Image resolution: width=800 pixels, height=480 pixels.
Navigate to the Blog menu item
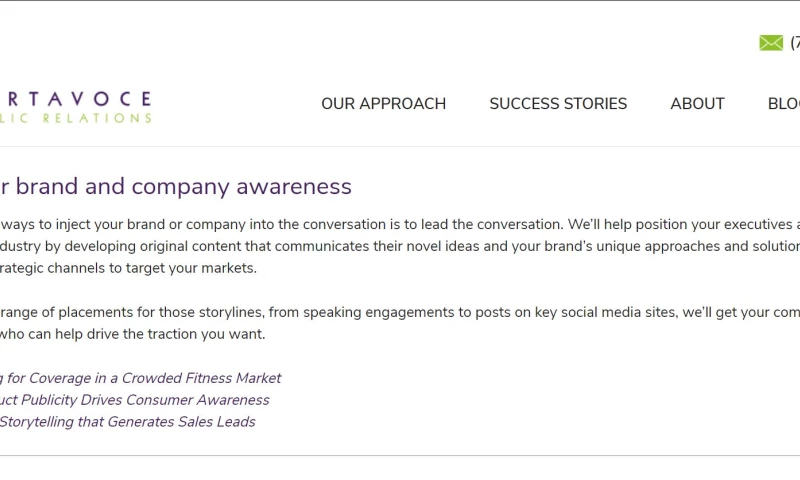tap(783, 104)
